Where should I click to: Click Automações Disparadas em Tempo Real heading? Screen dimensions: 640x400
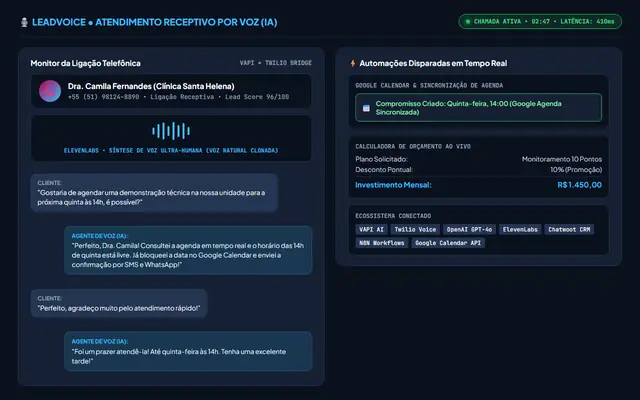pyautogui.click(x=433, y=63)
